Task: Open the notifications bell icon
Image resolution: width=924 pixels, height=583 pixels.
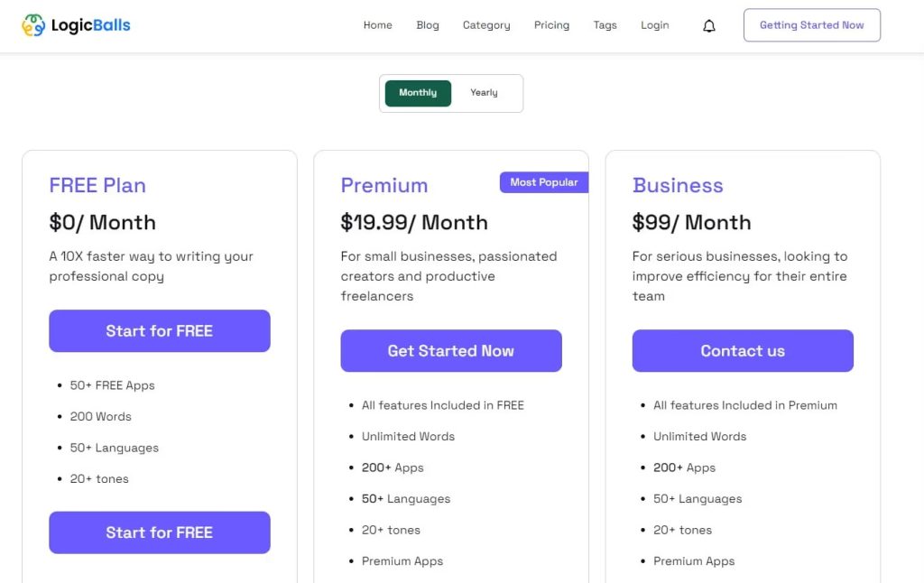Action: tap(709, 26)
